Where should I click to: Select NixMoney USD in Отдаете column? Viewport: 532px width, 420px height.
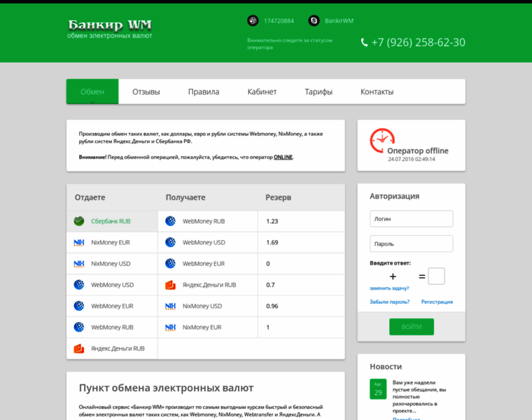coord(112,264)
